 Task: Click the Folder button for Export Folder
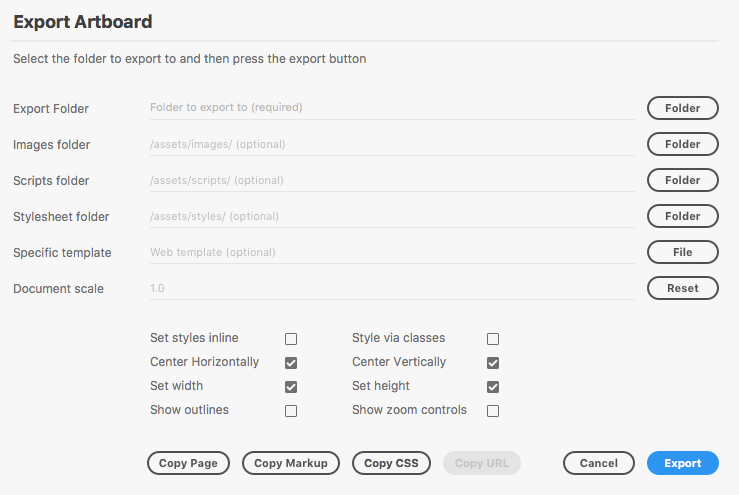[682, 108]
